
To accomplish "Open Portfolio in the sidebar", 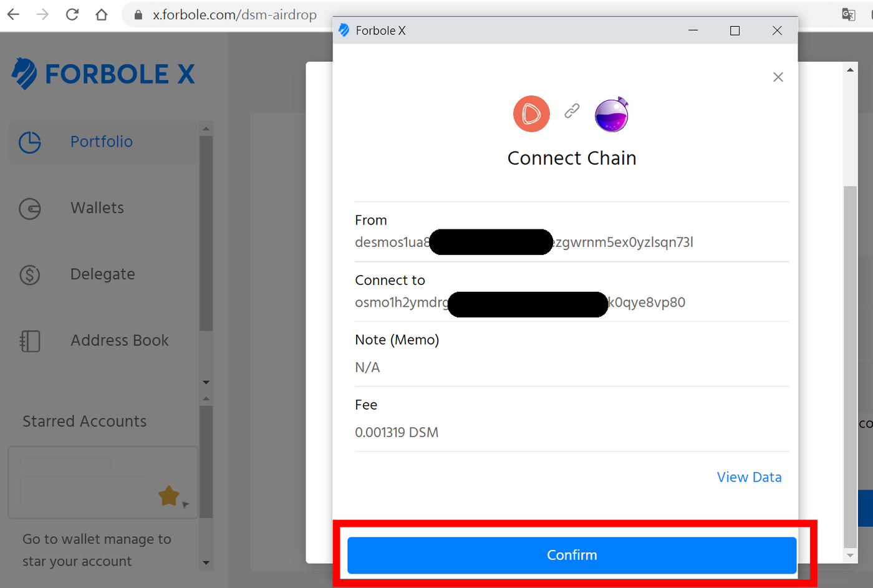I will [x=102, y=142].
